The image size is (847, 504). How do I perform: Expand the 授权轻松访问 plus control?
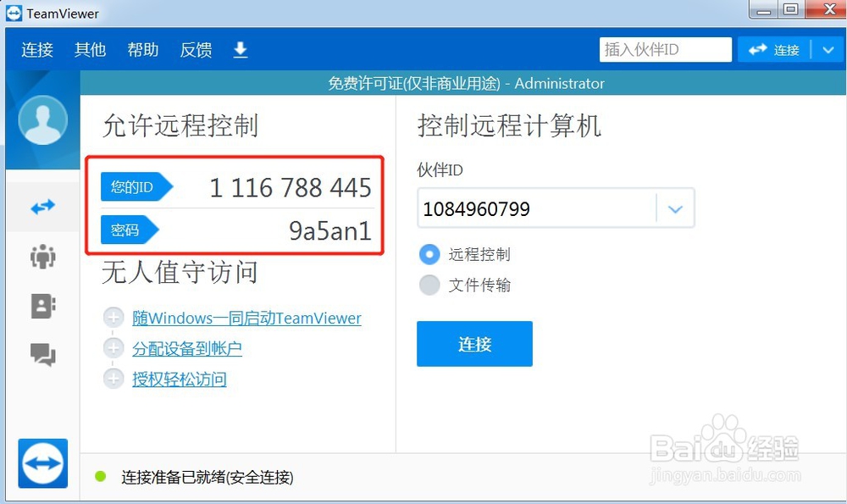click(113, 379)
